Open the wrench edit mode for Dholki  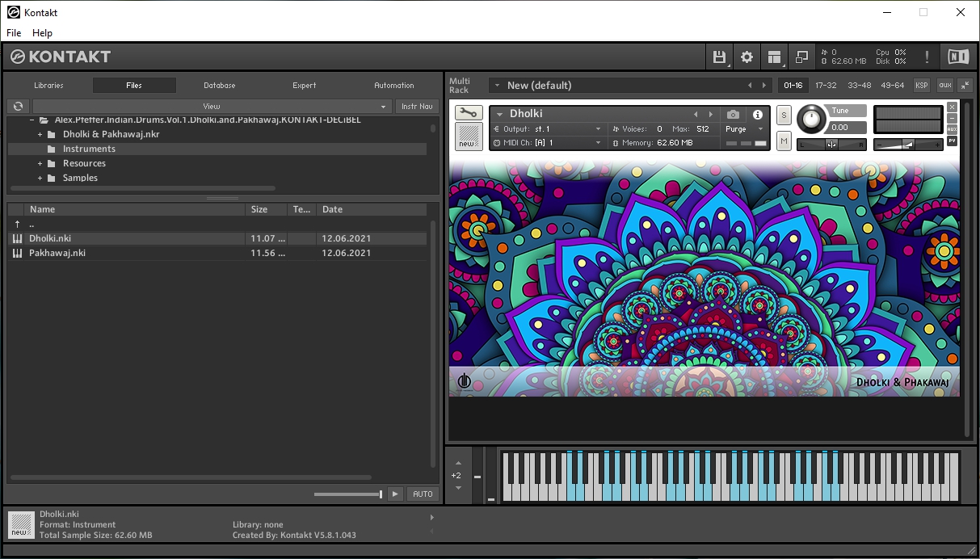pyautogui.click(x=469, y=113)
